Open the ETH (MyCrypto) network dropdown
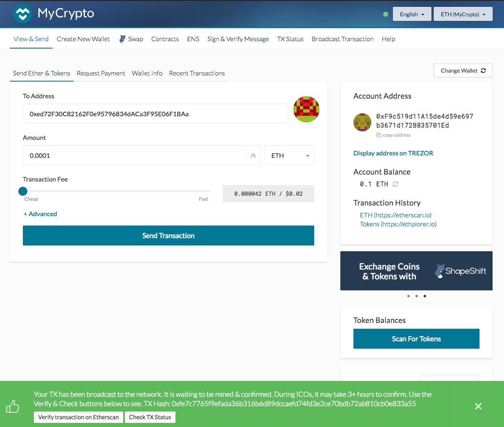Viewport: 504px width, 427px height. [463, 14]
